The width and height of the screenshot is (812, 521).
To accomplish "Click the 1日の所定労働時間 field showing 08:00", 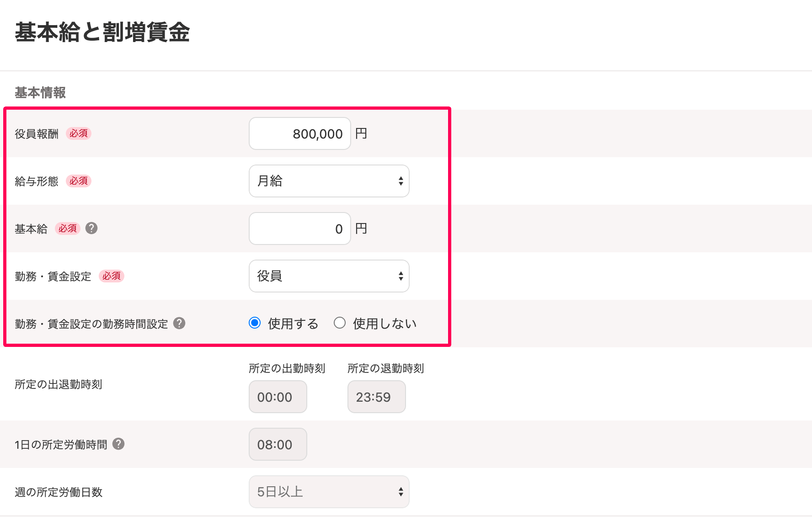I will 278,444.
